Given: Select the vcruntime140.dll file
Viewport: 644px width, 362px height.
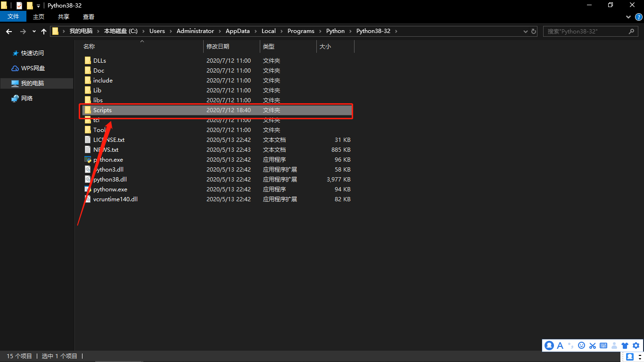Looking at the screenshot, I should point(115,199).
